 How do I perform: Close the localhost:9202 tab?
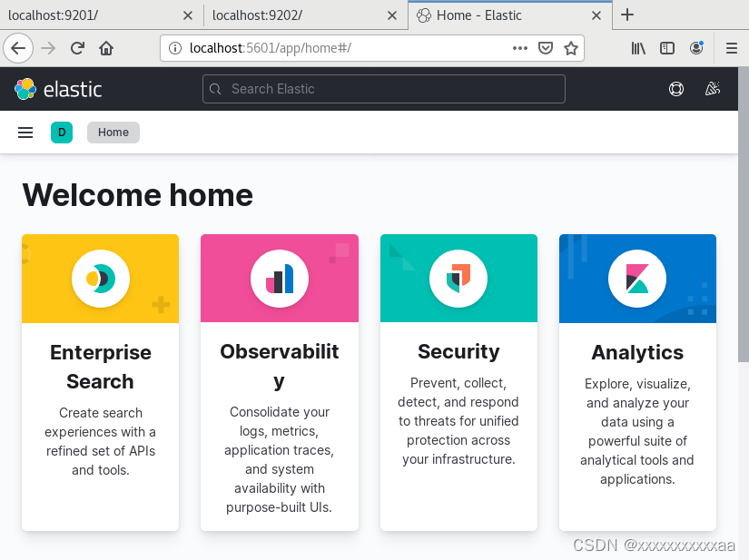[391, 15]
